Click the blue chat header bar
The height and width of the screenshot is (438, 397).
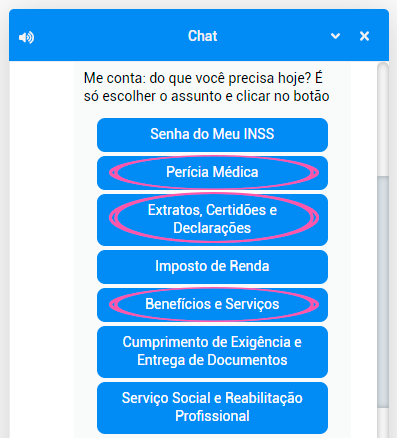199,35
